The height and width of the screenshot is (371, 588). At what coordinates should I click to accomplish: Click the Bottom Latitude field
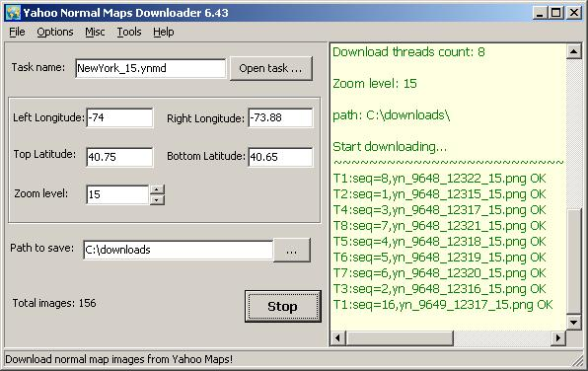pyautogui.click(x=280, y=157)
